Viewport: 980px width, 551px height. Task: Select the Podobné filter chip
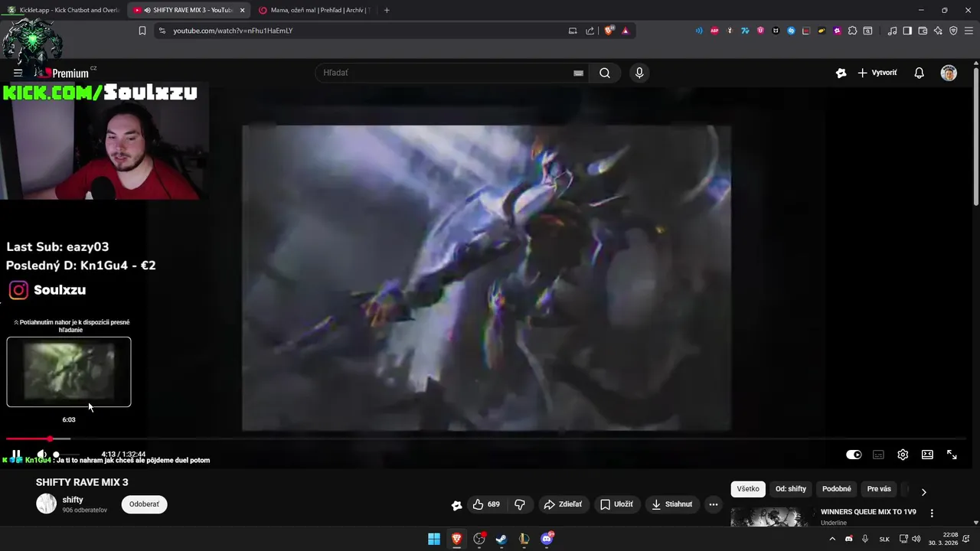[837, 489]
